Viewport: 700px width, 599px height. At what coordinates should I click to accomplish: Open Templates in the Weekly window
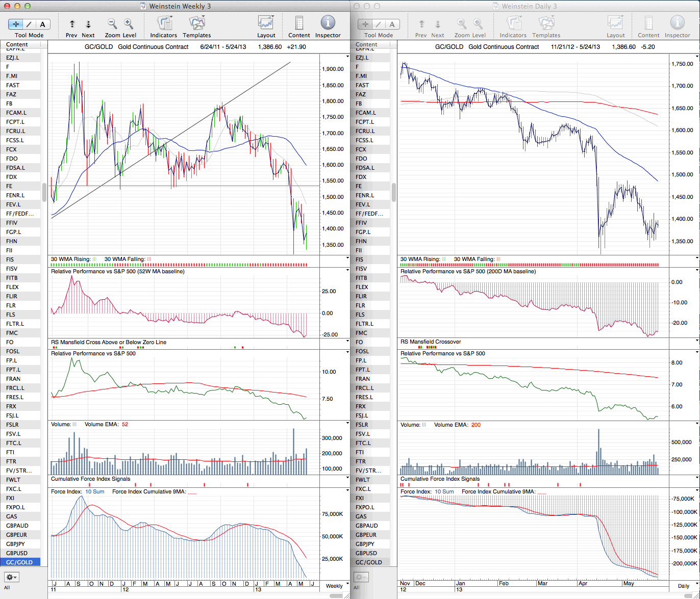pos(196,23)
